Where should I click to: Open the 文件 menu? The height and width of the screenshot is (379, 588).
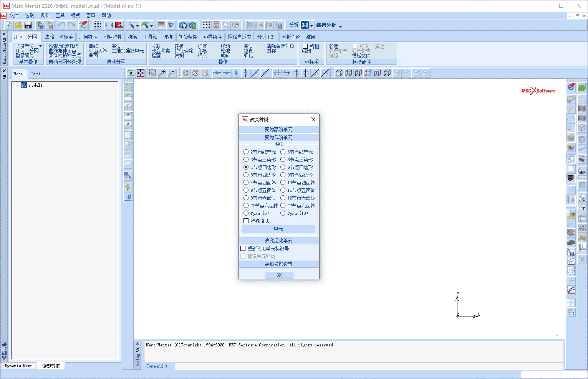coord(14,16)
